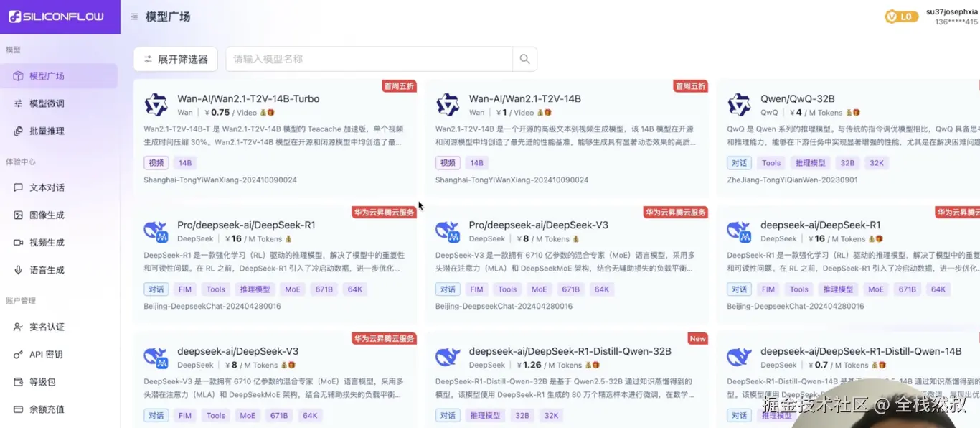Open Pro/deepseek-ai/DeepSeek-V3 model title
Screen dimensions: 980x428
pyautogui.click(x=539, y=225)
